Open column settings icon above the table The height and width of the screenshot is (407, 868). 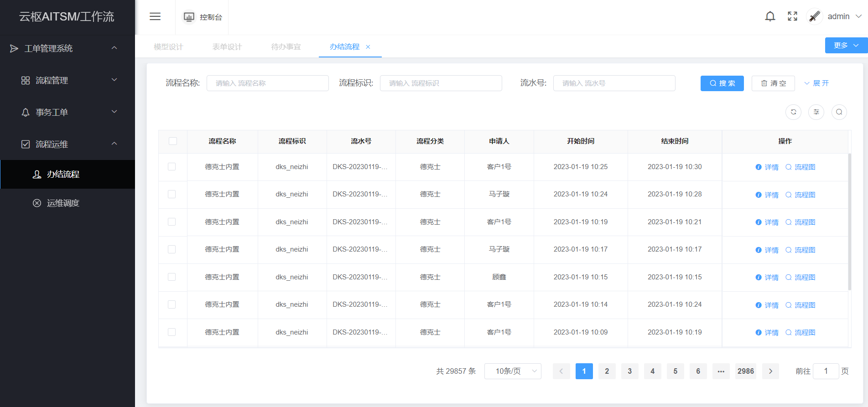[816, 112]
